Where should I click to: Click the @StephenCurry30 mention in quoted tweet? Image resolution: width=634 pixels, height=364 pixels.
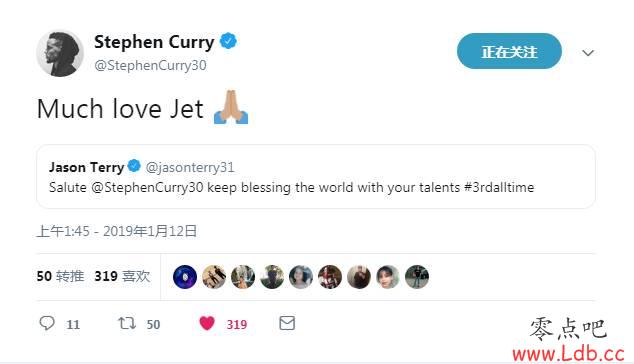(x=147, y=187)
